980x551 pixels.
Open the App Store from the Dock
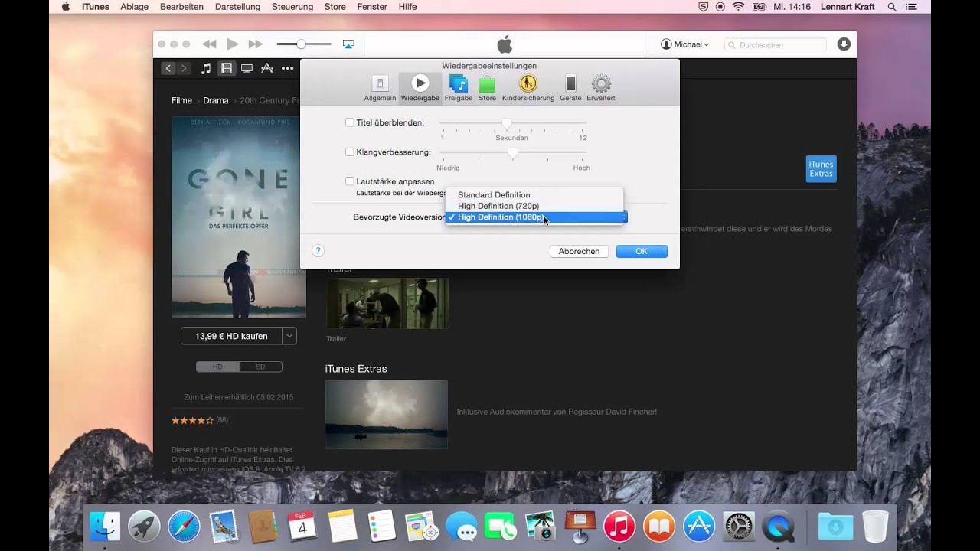point(699,526)
